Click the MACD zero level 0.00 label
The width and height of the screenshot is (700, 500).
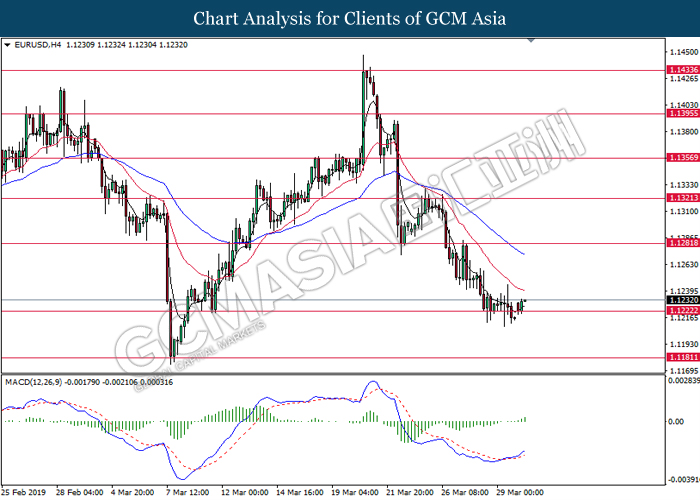(x=676, y=421)
